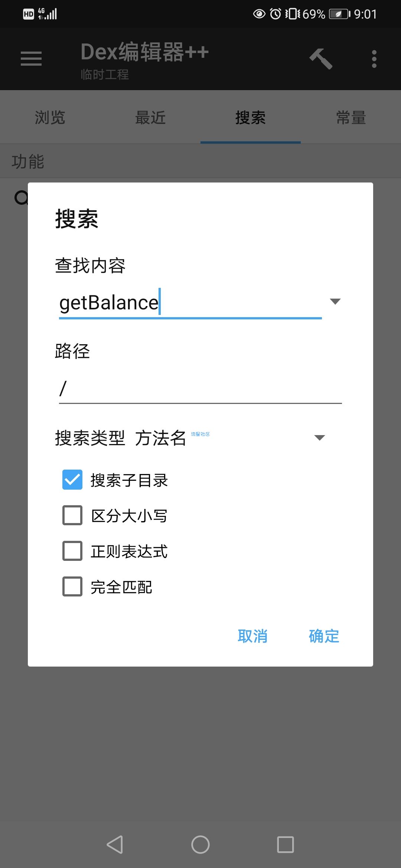Open recent apps with square button
This screenshot has width=401, height=868.
(x=286, y=845)
